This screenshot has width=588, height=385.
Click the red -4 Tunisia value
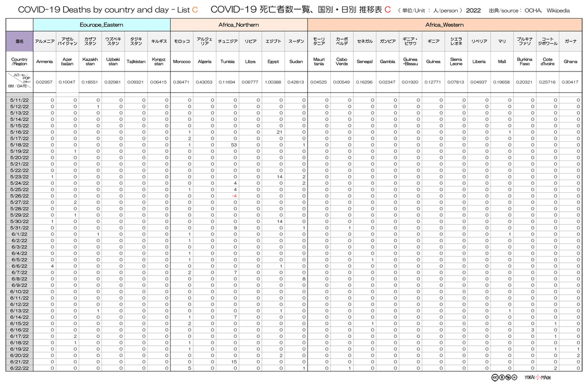[x=235, y=196]
